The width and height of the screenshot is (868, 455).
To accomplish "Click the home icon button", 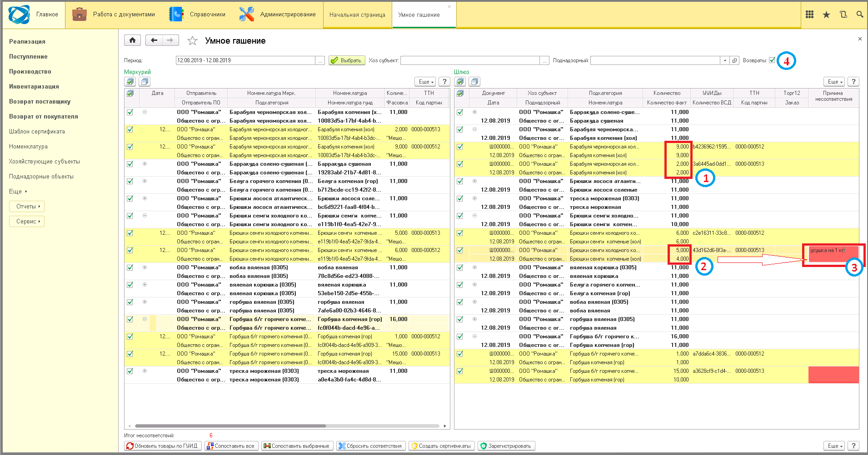I will [132, 40].
